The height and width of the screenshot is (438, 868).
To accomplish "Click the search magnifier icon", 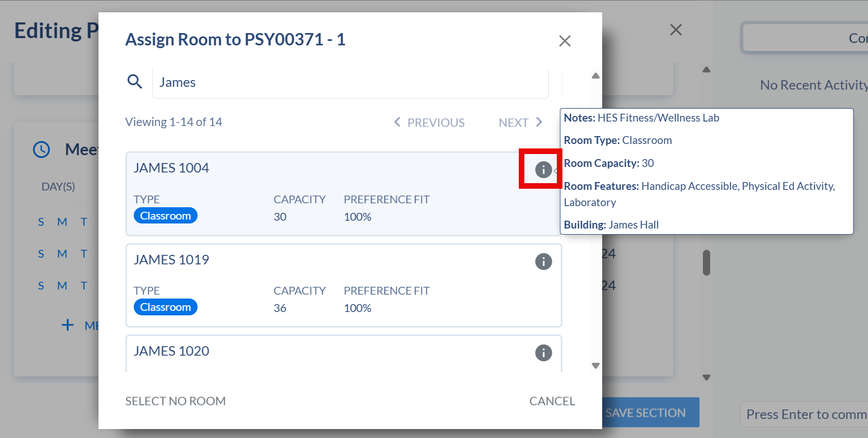I will click(x=134, y=82).
